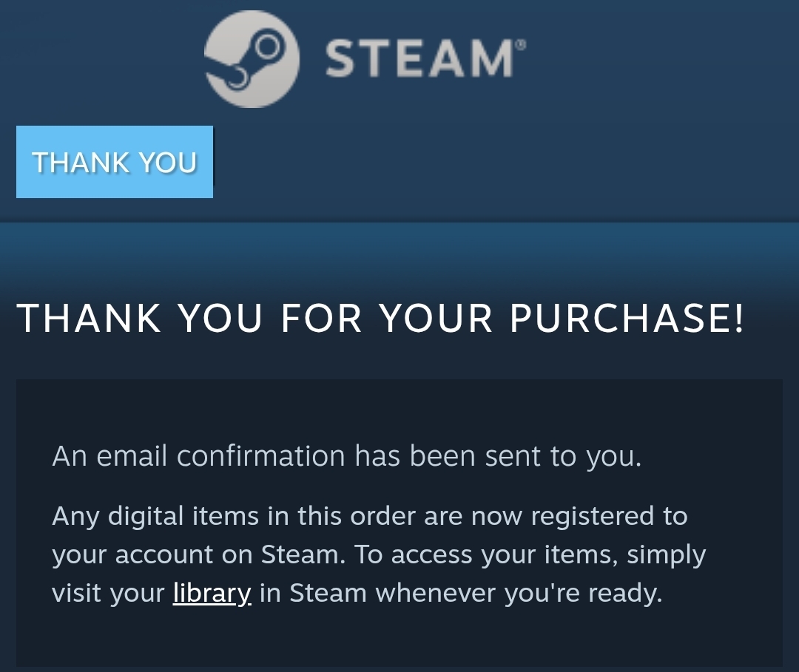Click 'your account on Steam' text
Screen dimensions: 799x672
coord(195,554)
